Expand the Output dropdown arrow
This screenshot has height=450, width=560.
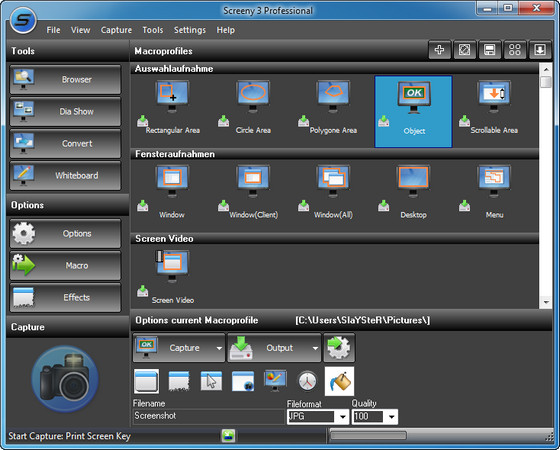pos(315,348)
